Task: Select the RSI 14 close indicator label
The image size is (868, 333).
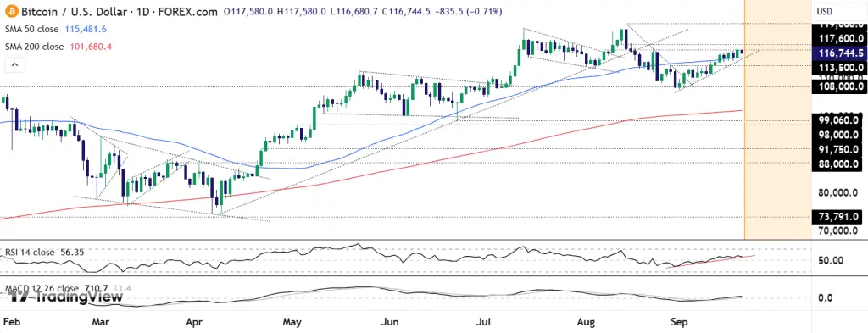Action: coord(30,253)
